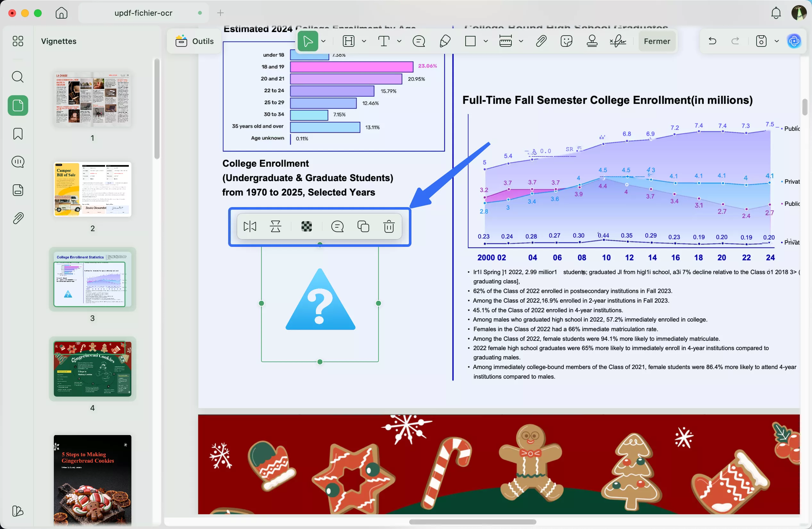Open the save options dropdown arrow
812x529 pixels.
tap(777, 41)
